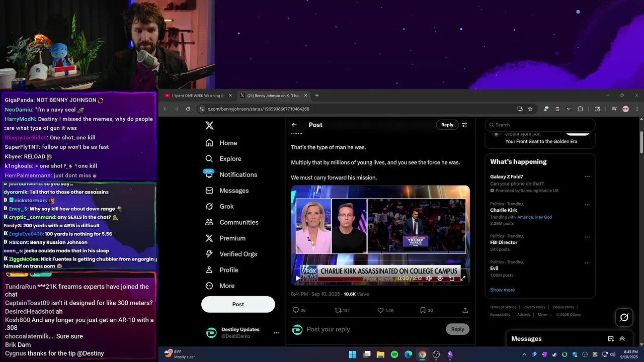
Task: Open options for the Evil trend
Action: [x=587, y=262]
